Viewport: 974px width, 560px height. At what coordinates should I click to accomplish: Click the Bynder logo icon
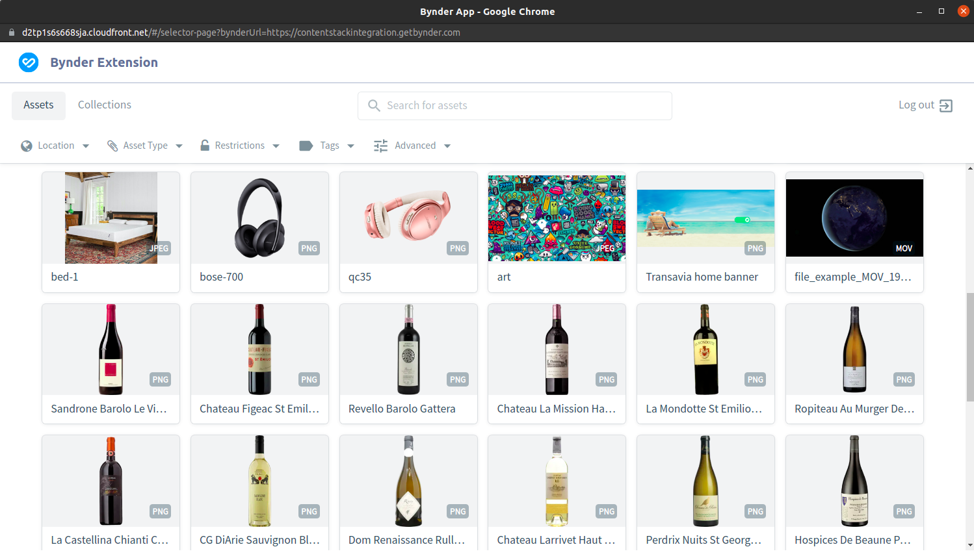coord(29,62)
